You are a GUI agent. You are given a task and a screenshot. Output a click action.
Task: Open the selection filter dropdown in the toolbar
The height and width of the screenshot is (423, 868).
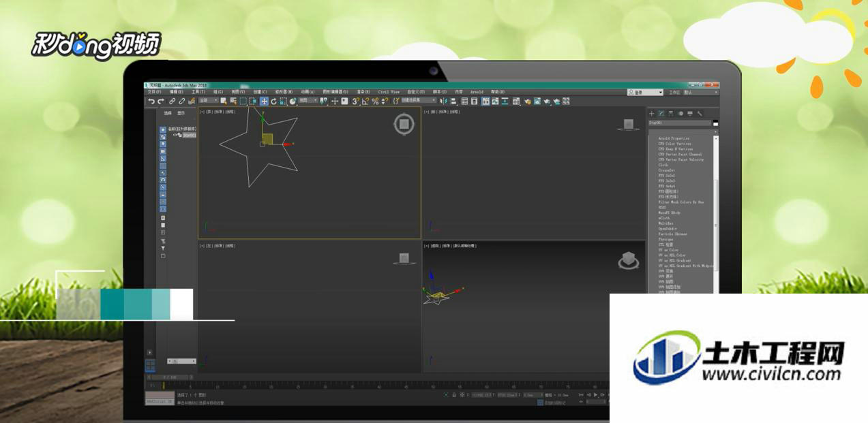point(208,101)
